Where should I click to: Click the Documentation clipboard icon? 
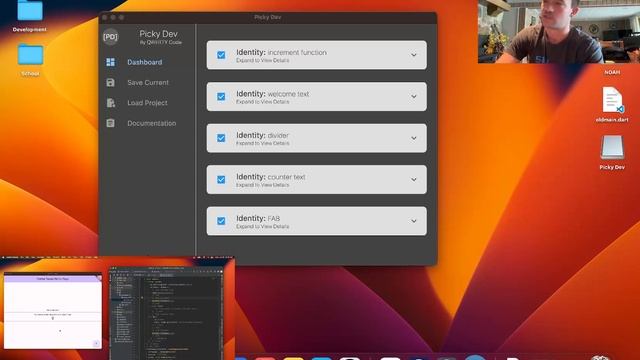[x=111, y=123]
